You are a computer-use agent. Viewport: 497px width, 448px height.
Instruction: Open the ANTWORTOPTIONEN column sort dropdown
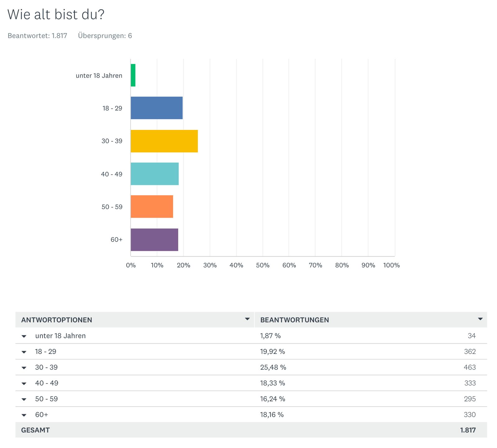247,319
